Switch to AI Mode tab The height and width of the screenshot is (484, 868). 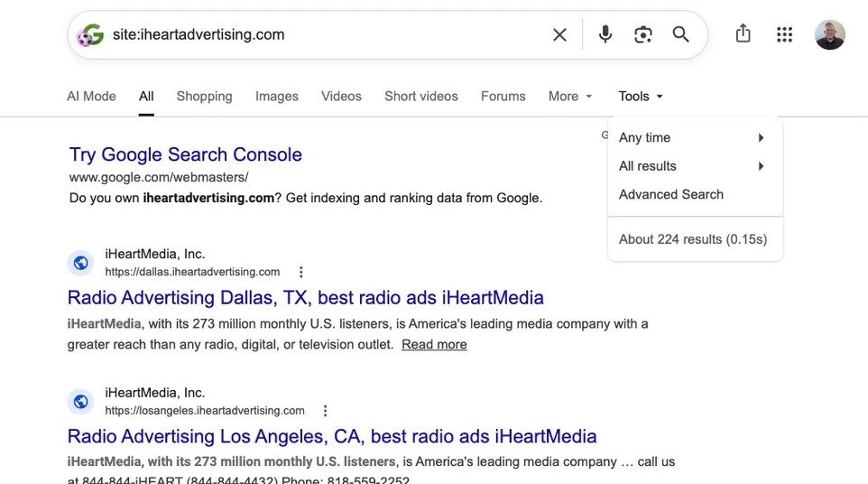click(x=91, y=97)
